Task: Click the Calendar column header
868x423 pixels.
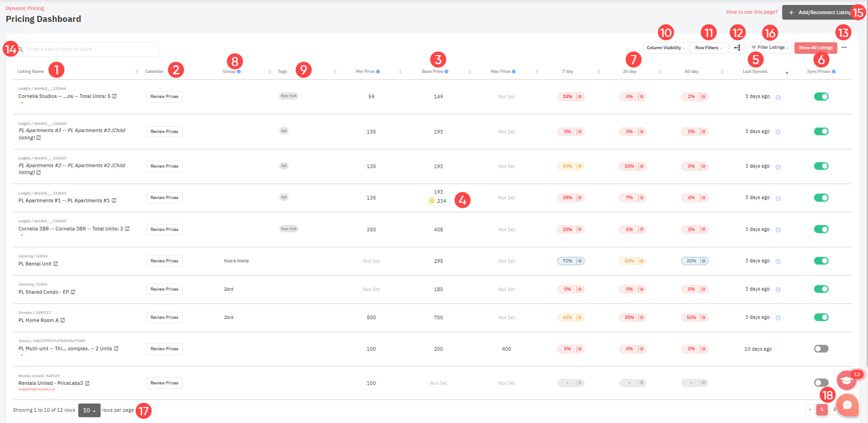Action: [154, 72]
